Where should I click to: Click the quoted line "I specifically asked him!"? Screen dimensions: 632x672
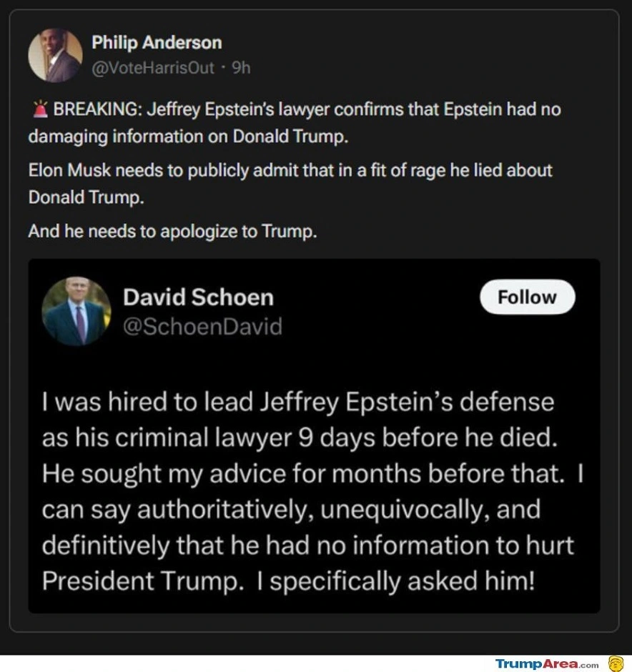395,580
